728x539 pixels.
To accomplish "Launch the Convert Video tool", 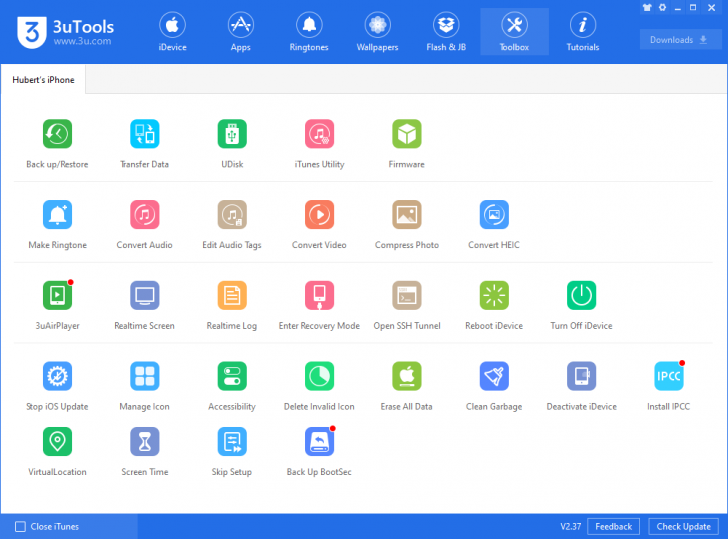I will pos(319,214).
